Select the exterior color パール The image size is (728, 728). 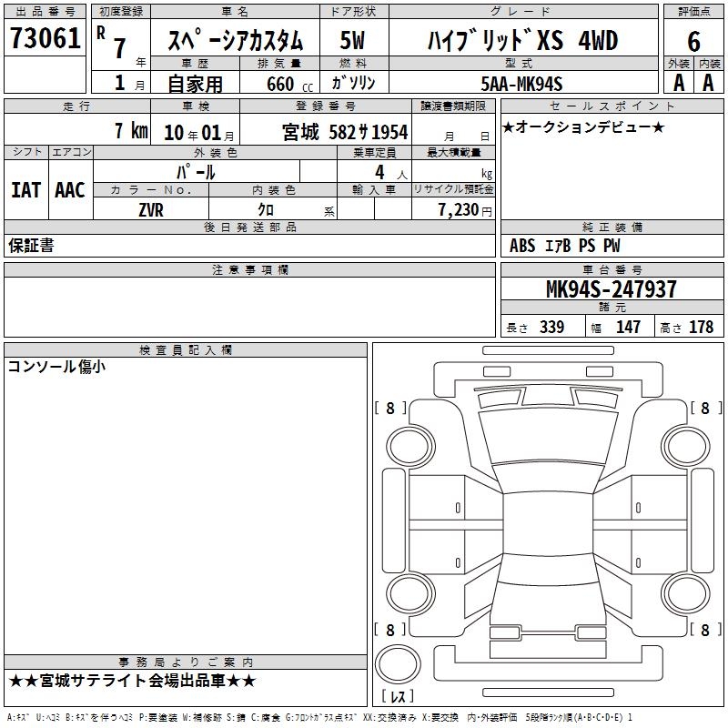pyautogui.click(x=196, y=172)
